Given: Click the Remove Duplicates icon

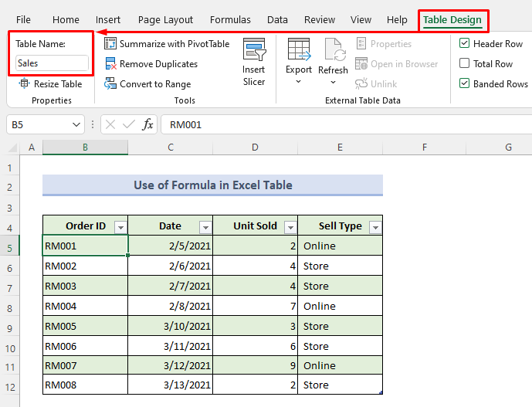Looking at the screenshot, I should [x=110, y=64].
